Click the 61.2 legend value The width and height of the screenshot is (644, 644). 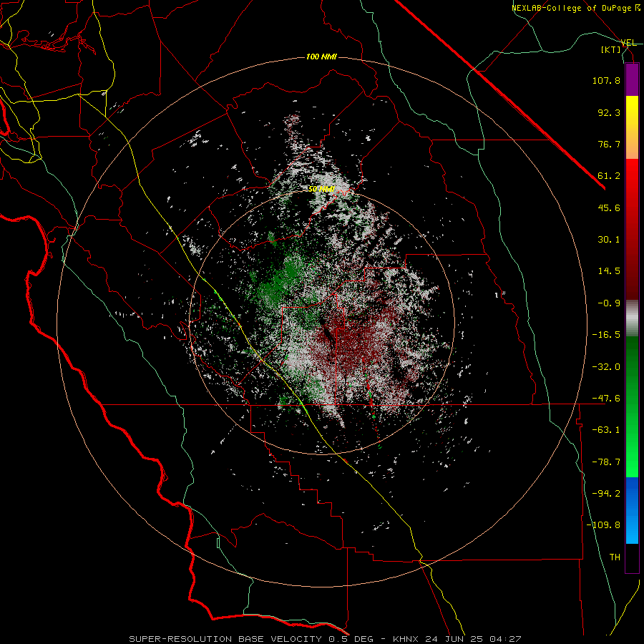(609, 176)
